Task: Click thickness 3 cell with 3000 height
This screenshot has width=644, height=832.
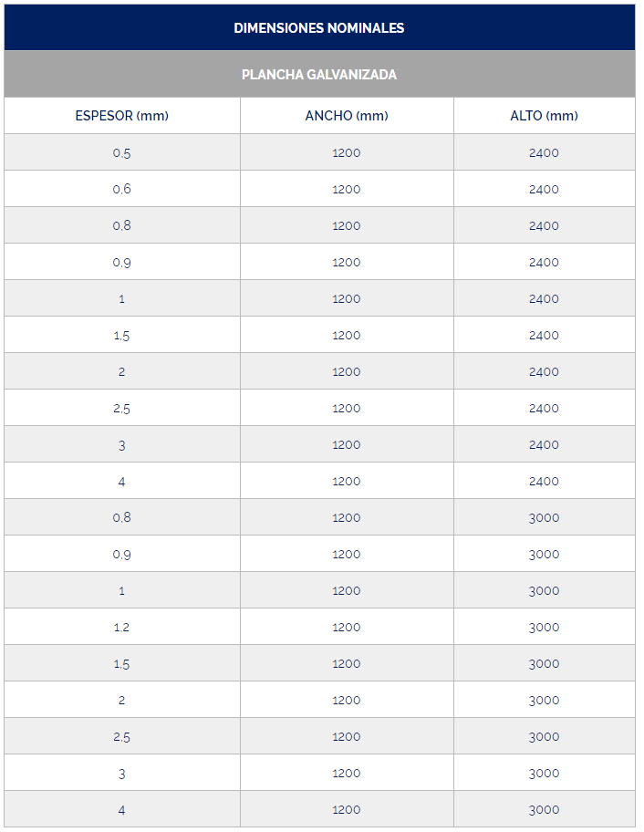Action: pyautogui.click(x=122, y=773)
